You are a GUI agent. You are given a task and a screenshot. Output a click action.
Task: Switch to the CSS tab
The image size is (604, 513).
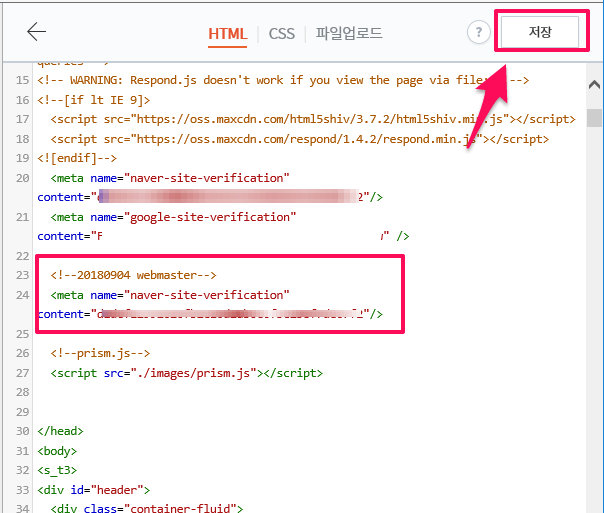(x=282, y=34)
